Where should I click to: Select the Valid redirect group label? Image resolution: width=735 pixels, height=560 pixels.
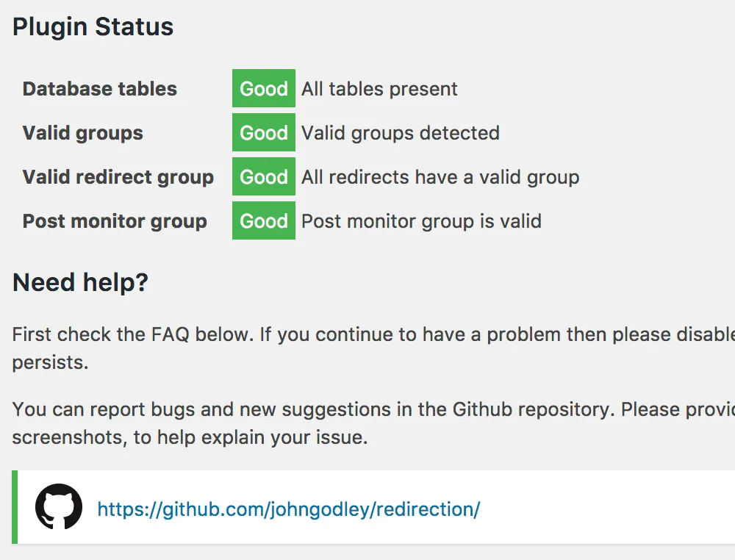click(118, 177)
